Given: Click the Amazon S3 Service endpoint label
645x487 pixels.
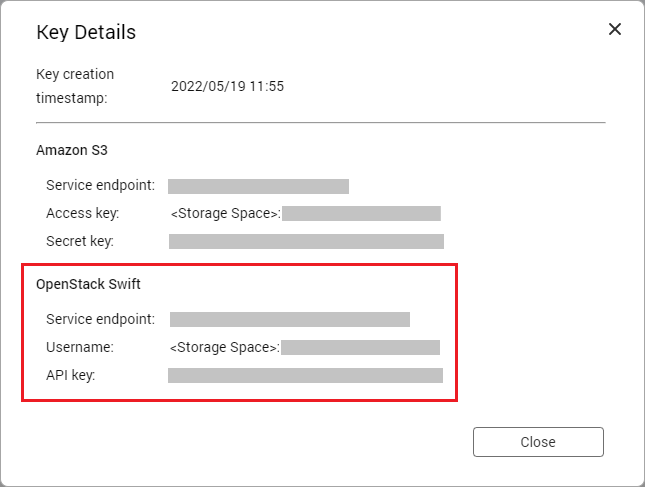Looking at the screenshot, I should tap(100, 186).
